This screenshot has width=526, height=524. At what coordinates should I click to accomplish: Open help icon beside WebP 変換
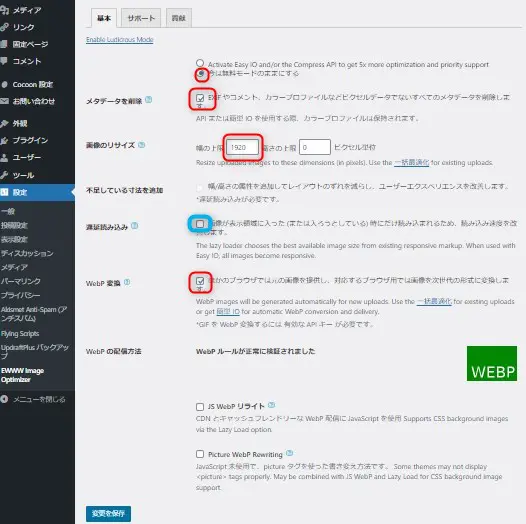127,282
